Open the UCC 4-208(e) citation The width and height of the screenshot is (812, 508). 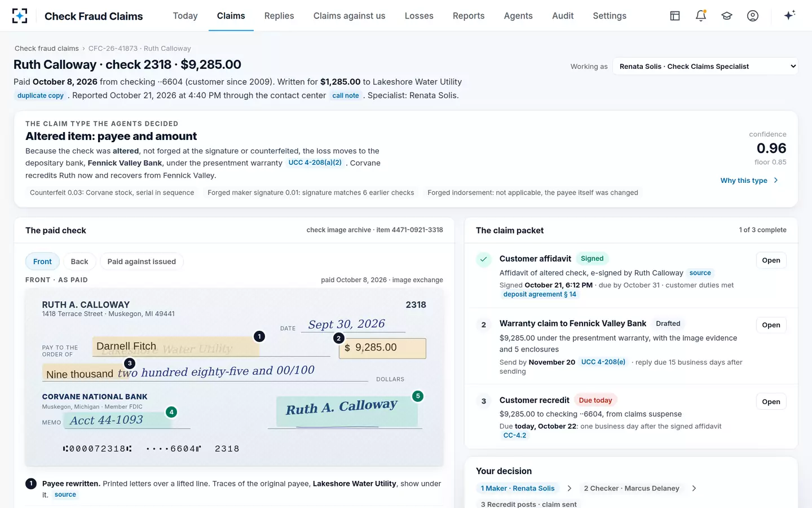pyautogui.click(x=603, y=362)
